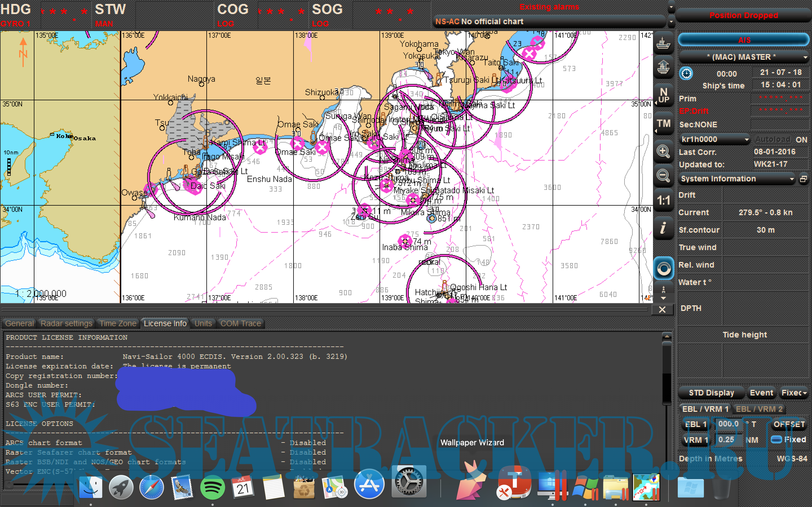This screenshot has width=812, height=507.
Task: Click the 1:1 original scale button
Action: (x=663, y=201)
